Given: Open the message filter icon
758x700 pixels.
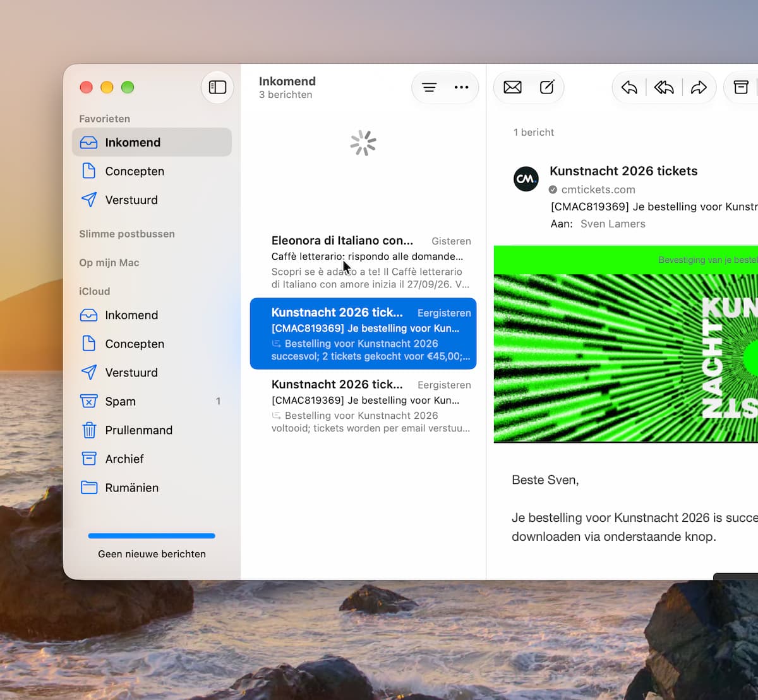Looking at the screenshot, I should coord(430,87).
